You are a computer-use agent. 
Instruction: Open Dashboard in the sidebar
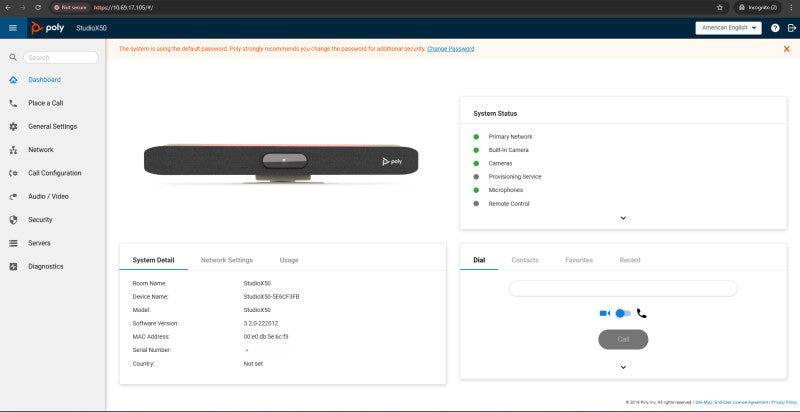44,80
